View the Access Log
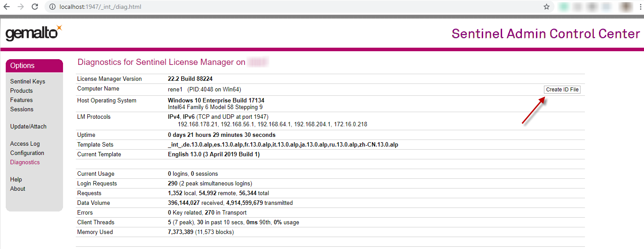Image resolution: width=644 pixels, height=249 pixels. click(25, 143)
